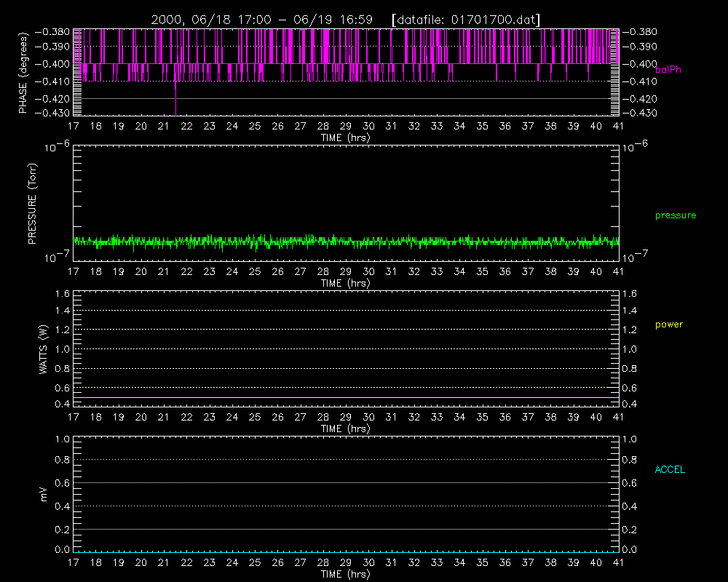Viewport: 728px width, 582px height.
Task: Click left 1.6 tick label on watts plot
Action: point(62,294)
